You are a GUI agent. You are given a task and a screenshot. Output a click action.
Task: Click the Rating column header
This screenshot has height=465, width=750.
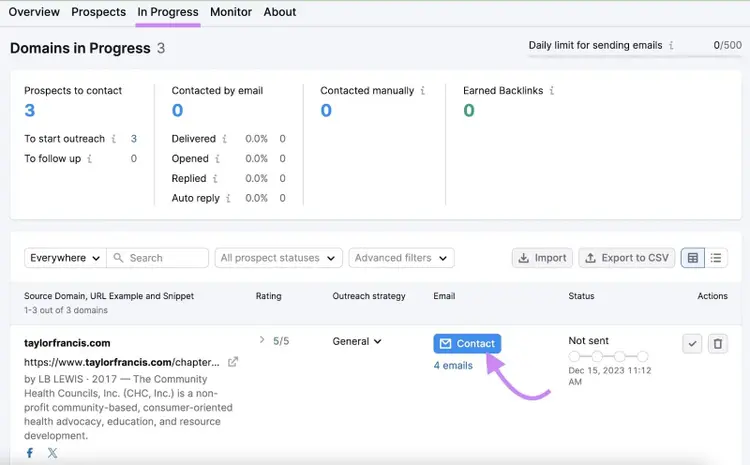(x=268, y=296)
